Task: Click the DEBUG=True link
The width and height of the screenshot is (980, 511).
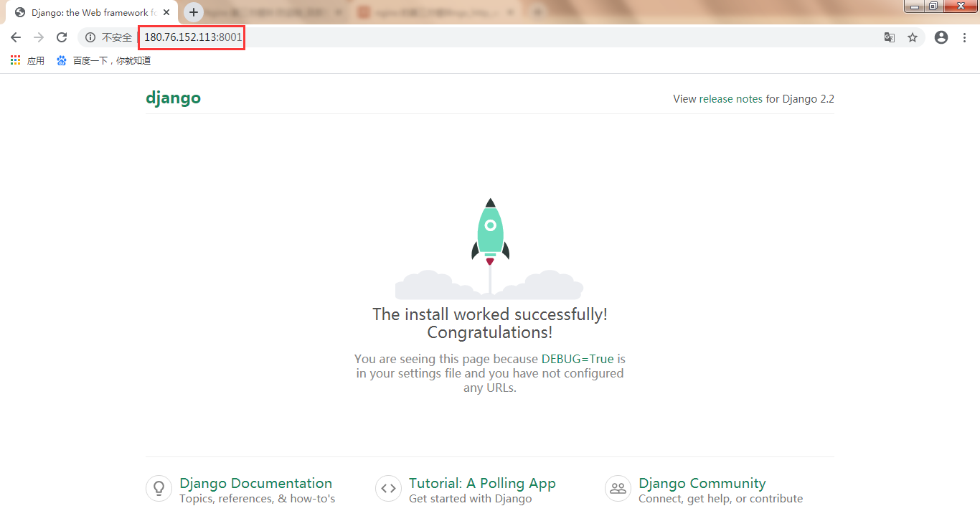Action: (x=578, y=359)
